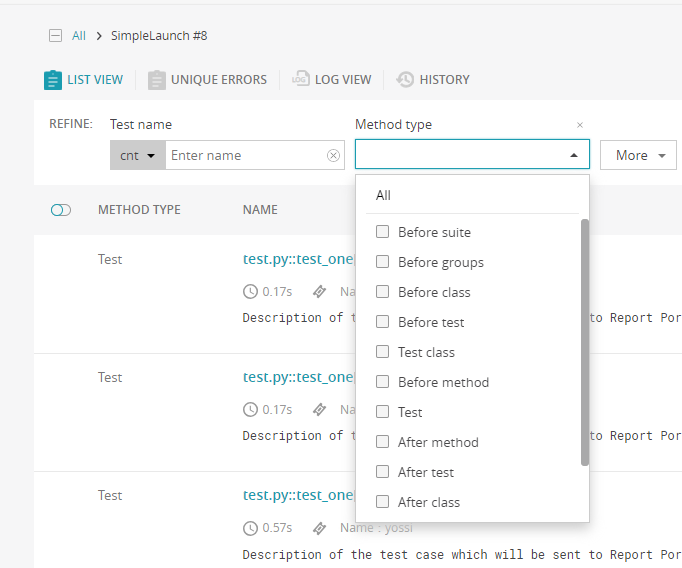Click the clock icon beside 0.57s
Image resolution: width=682 pixels, height=568 pixels.
[250, 528]
